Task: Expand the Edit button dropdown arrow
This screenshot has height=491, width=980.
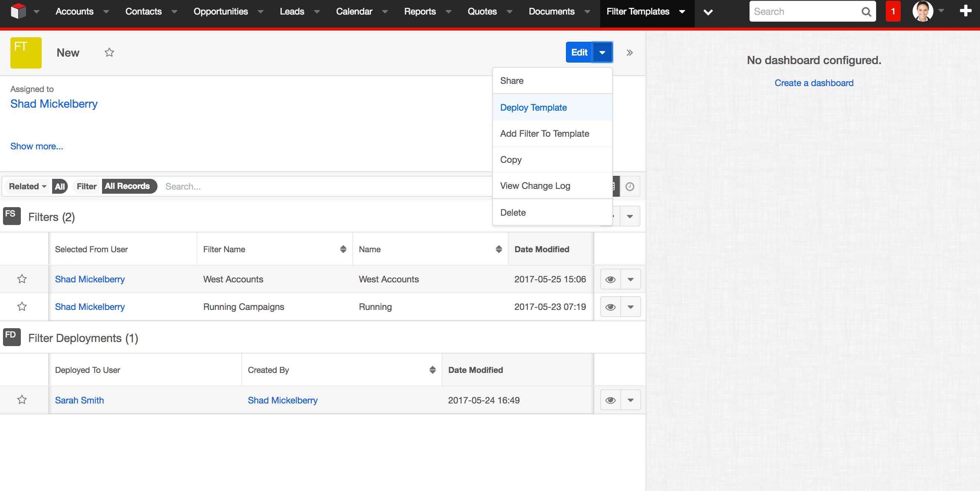Action: coord(601,52)
